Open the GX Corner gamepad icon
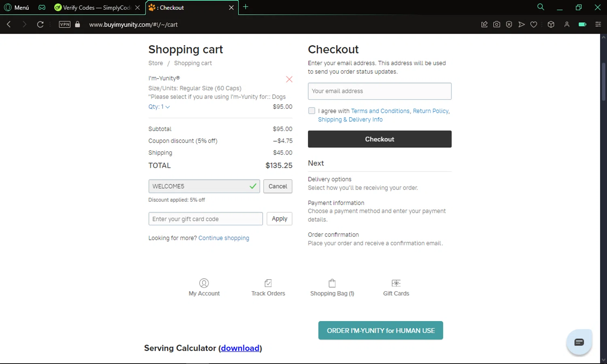Viewport: 607px width, 364px height. coord(42,7)
